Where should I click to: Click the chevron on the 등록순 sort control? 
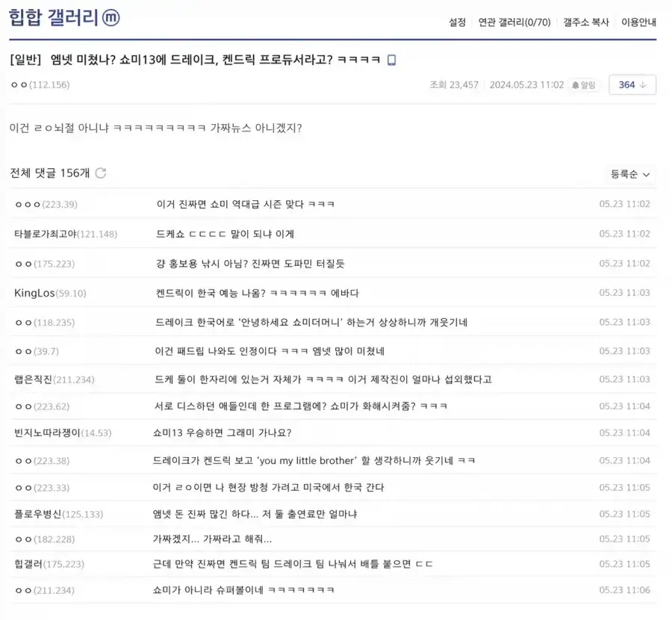(647, 173)
